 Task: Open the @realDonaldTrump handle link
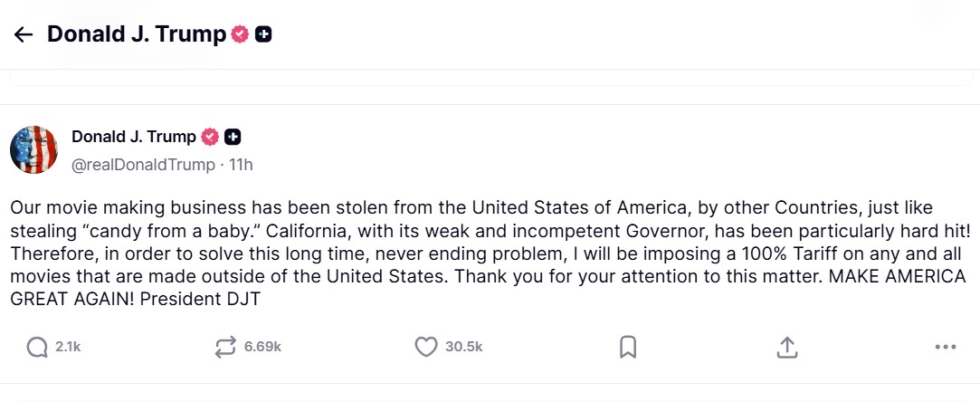[143, 165]
